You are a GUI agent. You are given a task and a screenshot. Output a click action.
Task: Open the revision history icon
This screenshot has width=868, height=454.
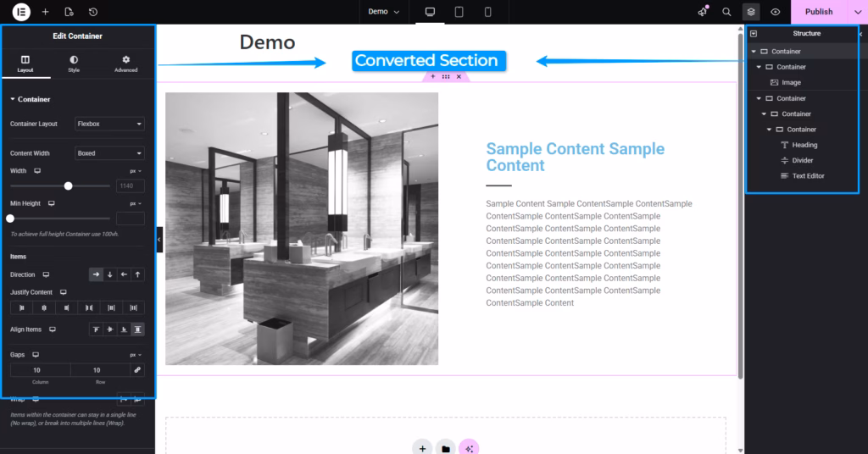click(93, 12)
